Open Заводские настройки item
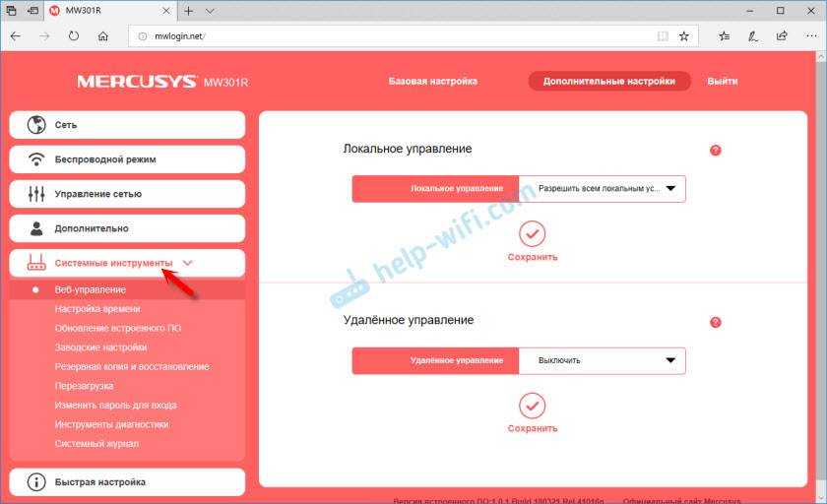This screenshot has width=827, height=504. click(x=100, y=347)
